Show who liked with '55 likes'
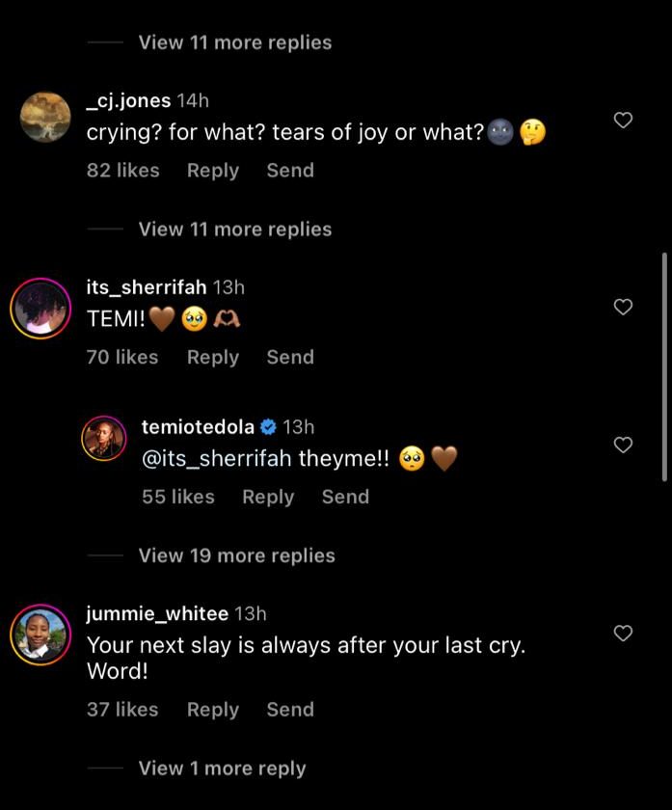672x810 pixels. click(177, 497)
